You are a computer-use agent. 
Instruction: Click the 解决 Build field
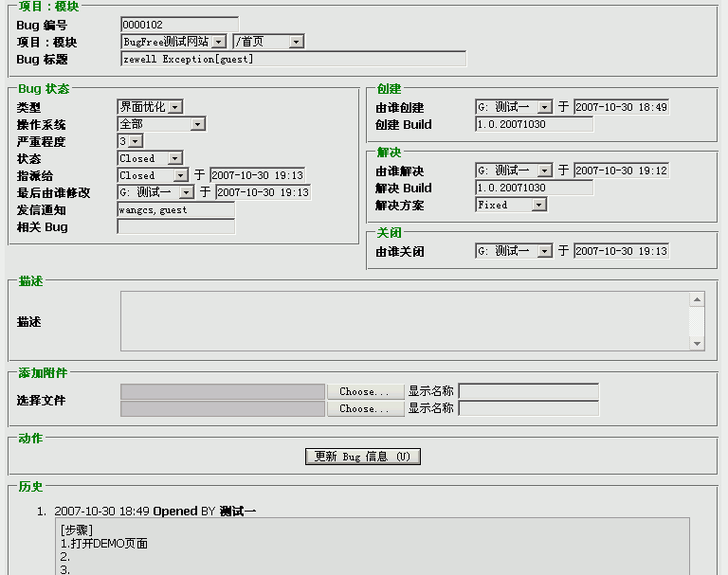click(x=535, y=188)
